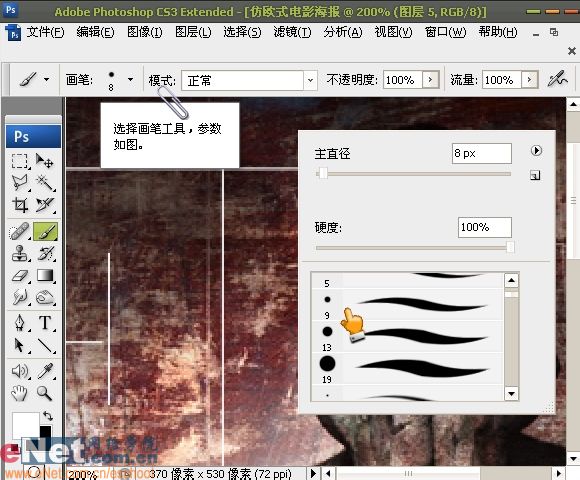Open the 图层(L) menu
This screenshot has height=480, width=580.
point(193,32)
